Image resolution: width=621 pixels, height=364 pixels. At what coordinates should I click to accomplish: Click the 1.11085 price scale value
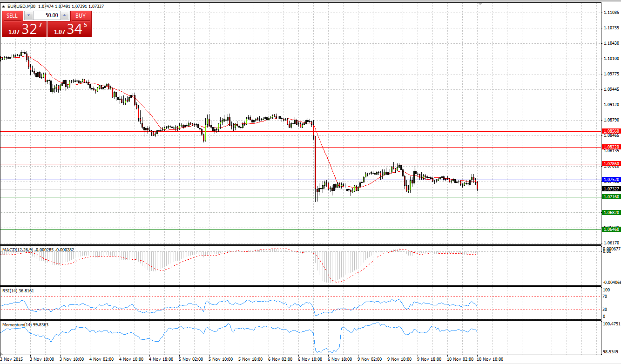coord(611,13)
